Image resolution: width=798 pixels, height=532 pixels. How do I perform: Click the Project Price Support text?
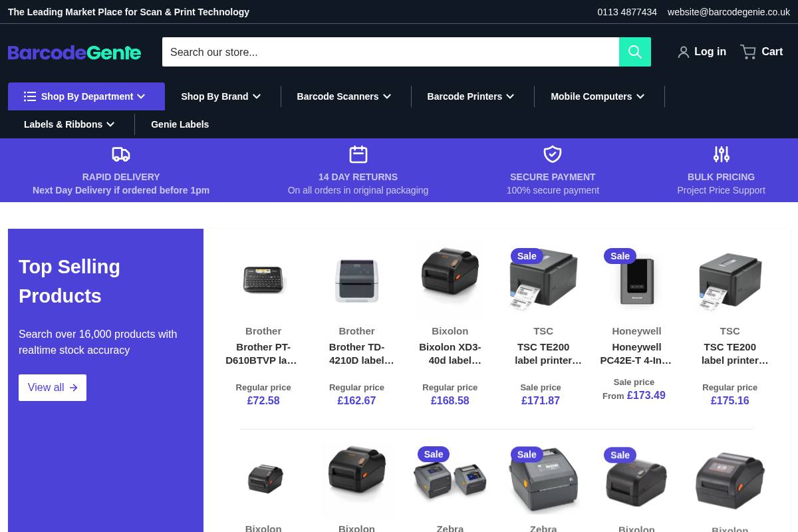(722, 190)
